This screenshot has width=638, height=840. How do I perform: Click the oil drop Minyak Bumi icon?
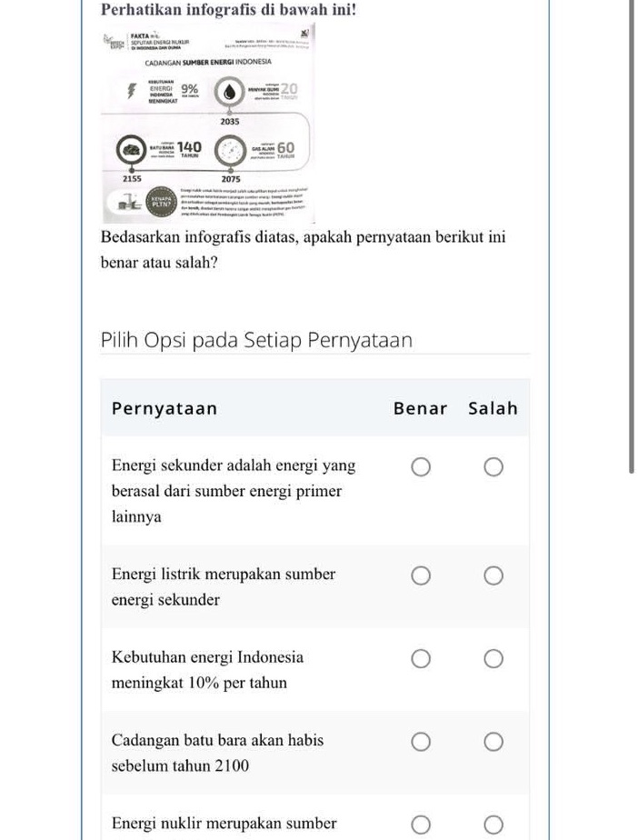click(x=230, y=90)
